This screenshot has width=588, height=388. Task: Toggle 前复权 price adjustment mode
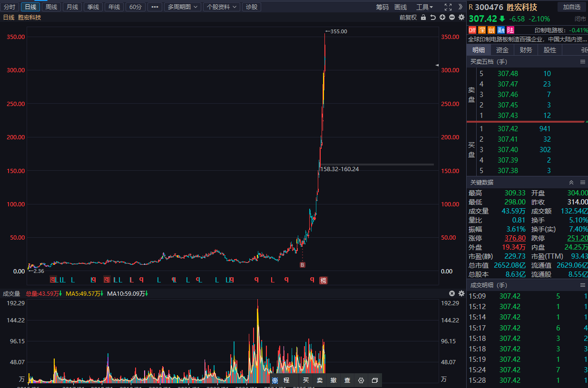[x=408, y=18]
